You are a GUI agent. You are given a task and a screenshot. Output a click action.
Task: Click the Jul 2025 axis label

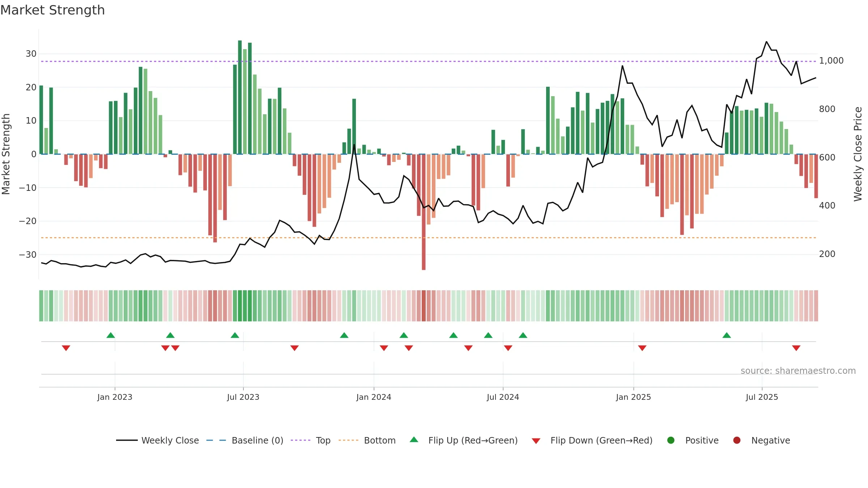coord(762,397)
